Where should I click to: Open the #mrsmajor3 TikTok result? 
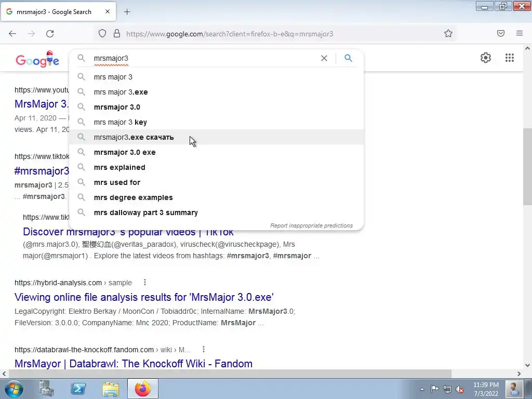point(42,170)
